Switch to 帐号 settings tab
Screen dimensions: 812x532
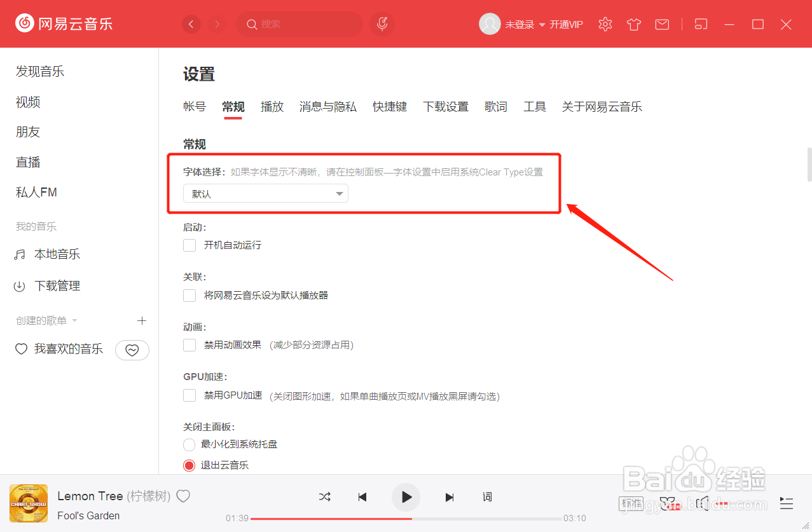point(195,107)
